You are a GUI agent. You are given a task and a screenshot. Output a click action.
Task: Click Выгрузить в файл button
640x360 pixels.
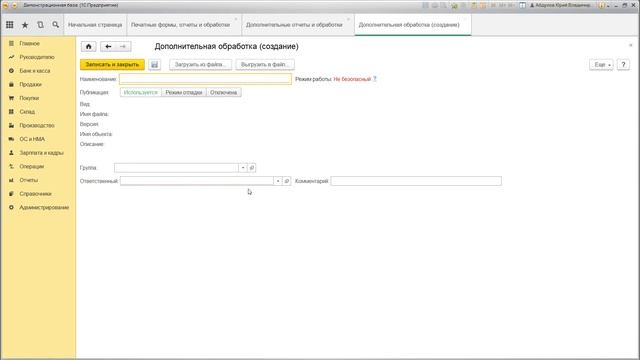265,64
